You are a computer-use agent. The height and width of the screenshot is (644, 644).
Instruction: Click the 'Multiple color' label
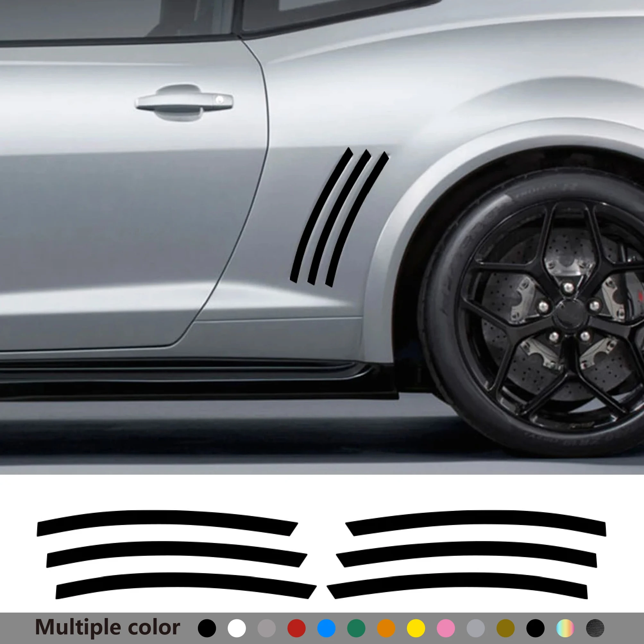[x=107, y=627]
